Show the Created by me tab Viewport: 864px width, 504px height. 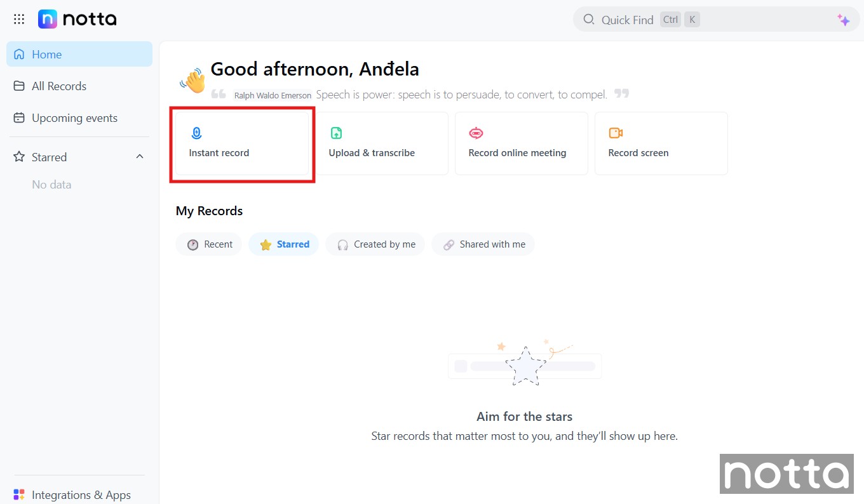pos(375,244)
